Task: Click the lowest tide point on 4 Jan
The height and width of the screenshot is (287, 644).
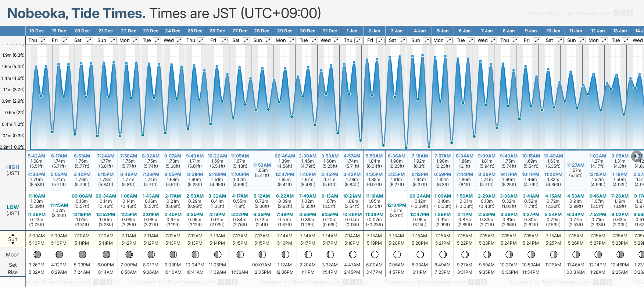Action: pyautogui.click(x=406, y=148)
